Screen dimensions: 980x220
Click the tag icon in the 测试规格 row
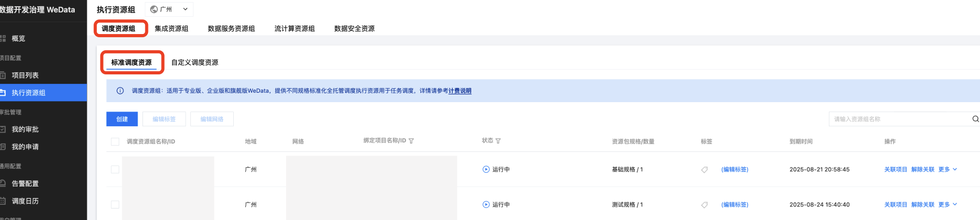click(x=704, y=205)
